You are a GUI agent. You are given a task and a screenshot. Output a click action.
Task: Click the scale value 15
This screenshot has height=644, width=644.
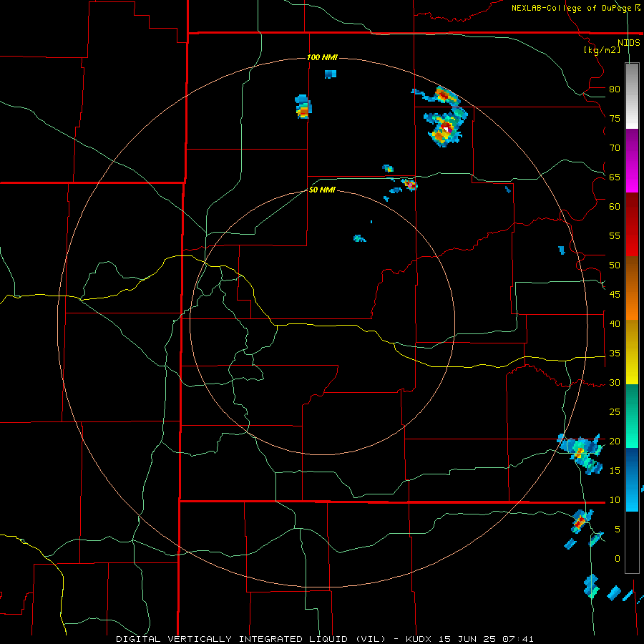pyautogui.click(x=615, y=471)
